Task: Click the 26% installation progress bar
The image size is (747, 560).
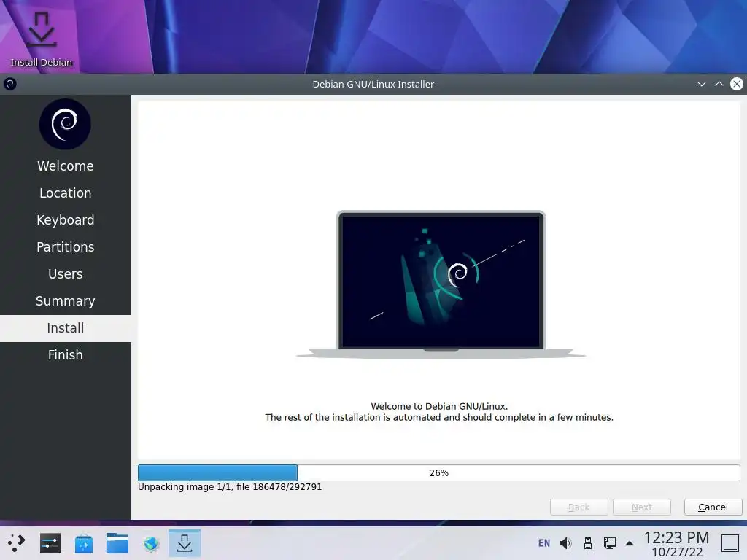Action: 438,472
